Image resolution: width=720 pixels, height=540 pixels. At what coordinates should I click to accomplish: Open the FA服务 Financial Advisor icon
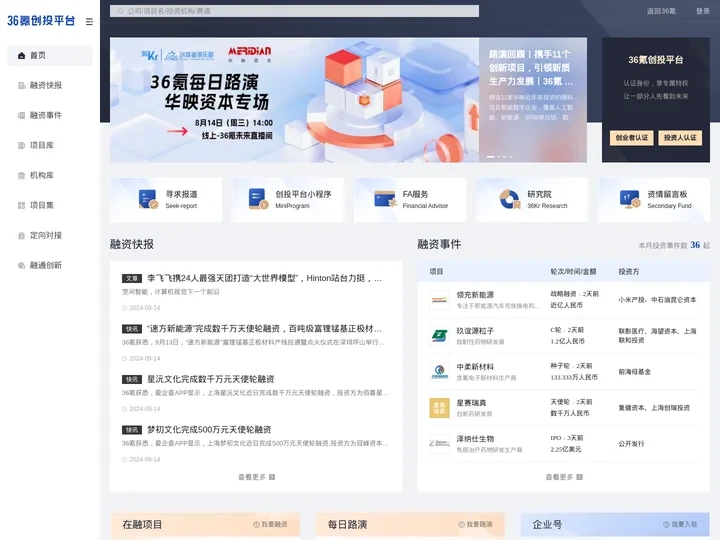click(385, 200)
